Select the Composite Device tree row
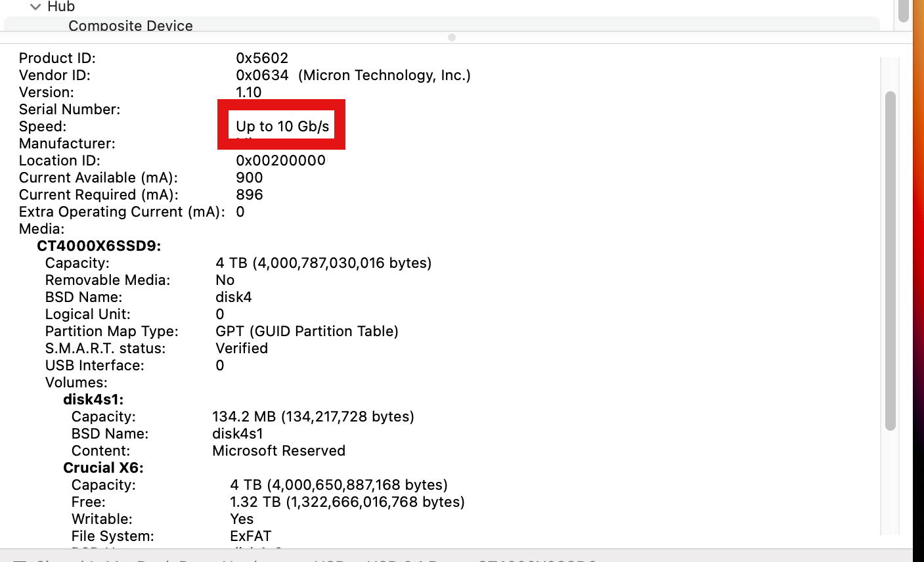 [441, 25]
